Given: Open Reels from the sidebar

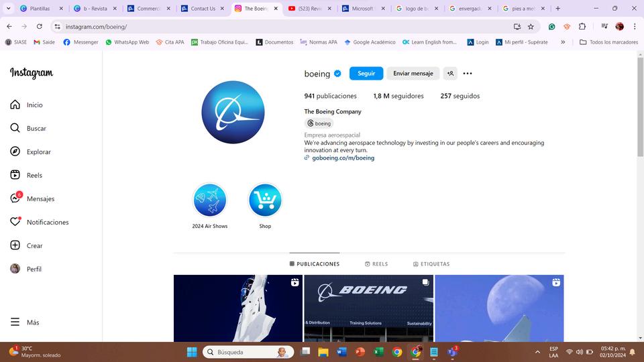Looking at the screenshot, I should click(x=26, y=175).
